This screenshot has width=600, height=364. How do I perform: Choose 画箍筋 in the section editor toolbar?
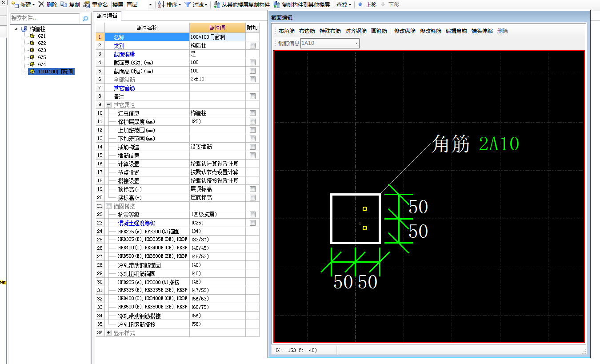(379, 31)
